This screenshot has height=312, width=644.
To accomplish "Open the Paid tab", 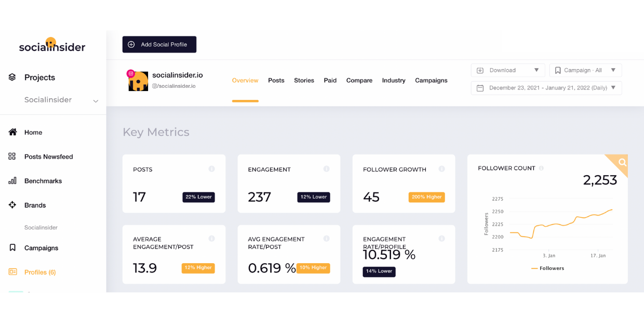I will click(330, 81).
